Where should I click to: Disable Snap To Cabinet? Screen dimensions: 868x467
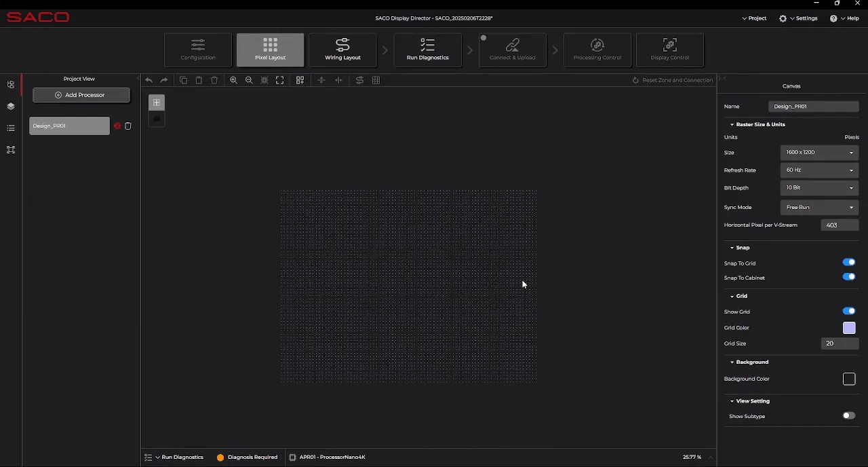pos(849,276)
